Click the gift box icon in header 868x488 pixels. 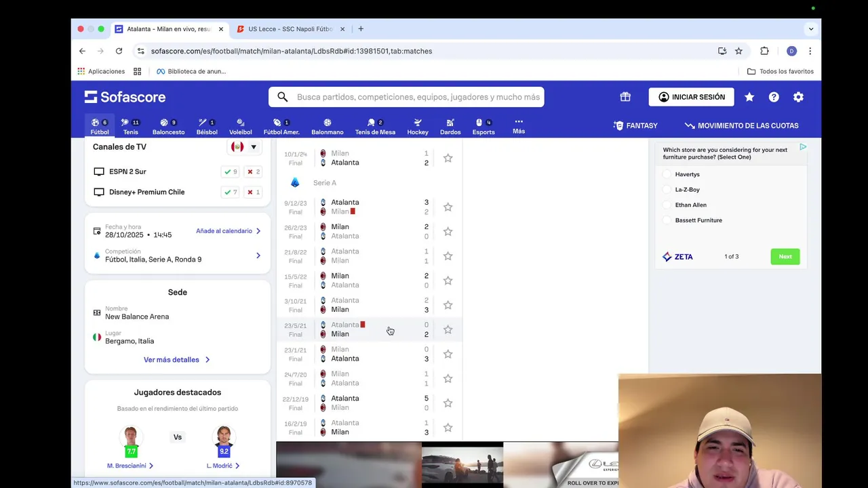[x=625, y=97]
